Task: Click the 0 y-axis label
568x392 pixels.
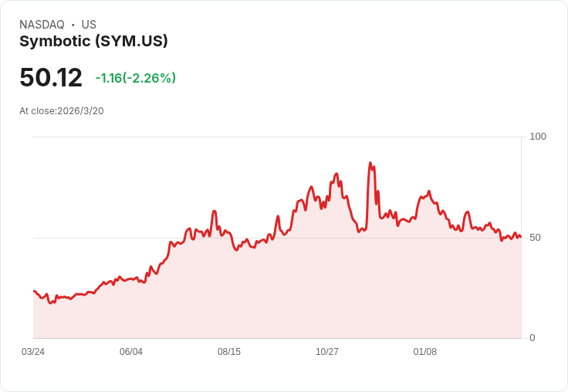Action: (x=532, y=338)
